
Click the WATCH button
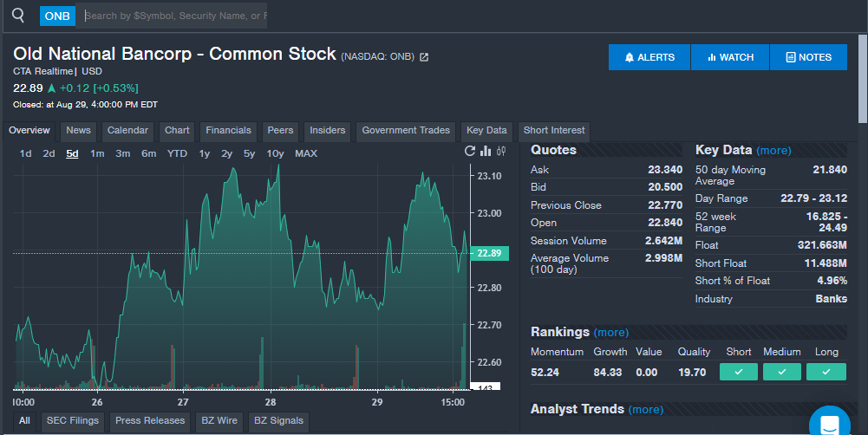(x=730, y=57)
